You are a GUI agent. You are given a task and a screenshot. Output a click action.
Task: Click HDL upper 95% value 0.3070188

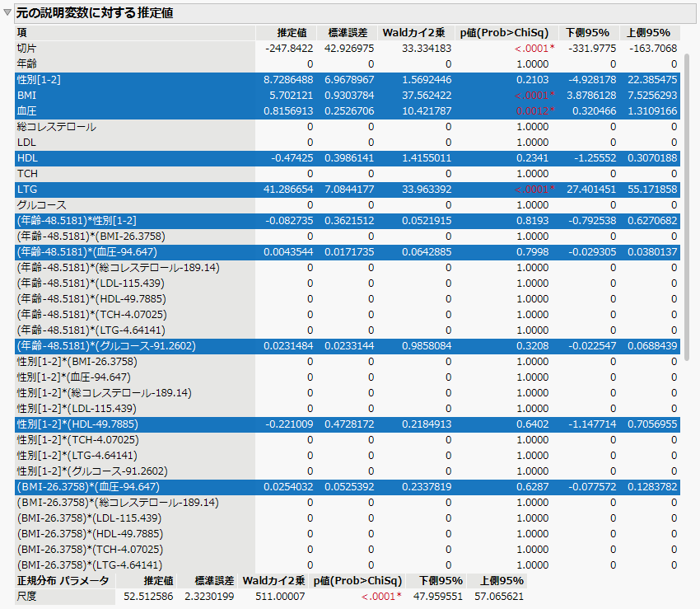(x=652, y=157)
